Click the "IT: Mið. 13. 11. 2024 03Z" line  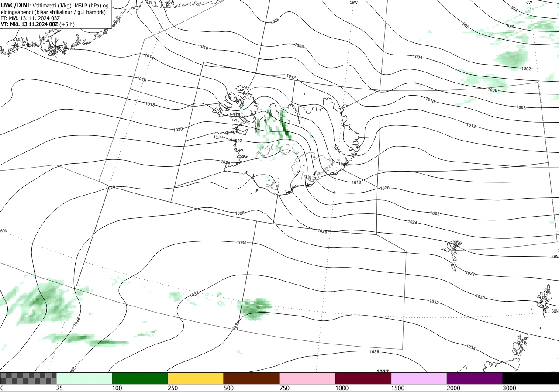[30, 18]
